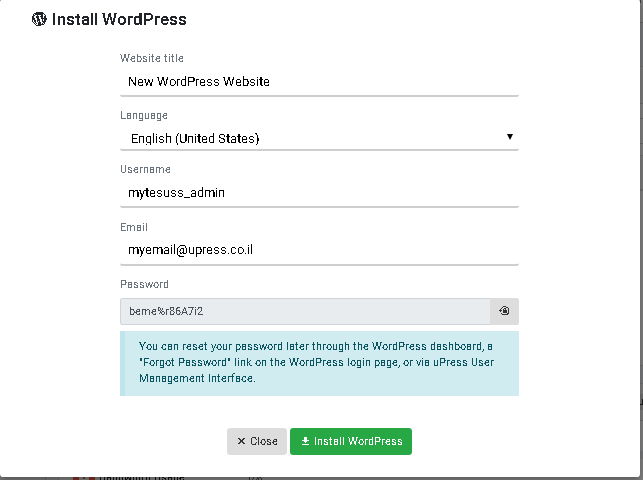Click the green Install WordPress button
643x480 pixels.
click(x=351, y=441)
